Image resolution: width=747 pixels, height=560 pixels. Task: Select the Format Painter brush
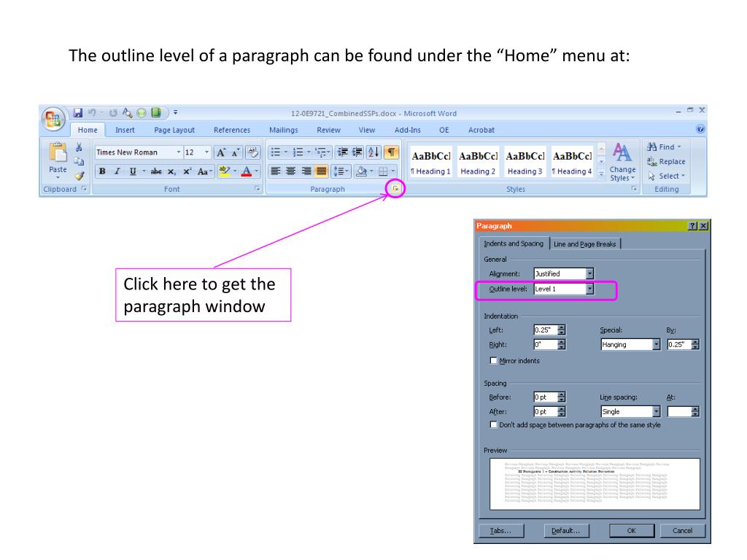(x=79, y=176)
